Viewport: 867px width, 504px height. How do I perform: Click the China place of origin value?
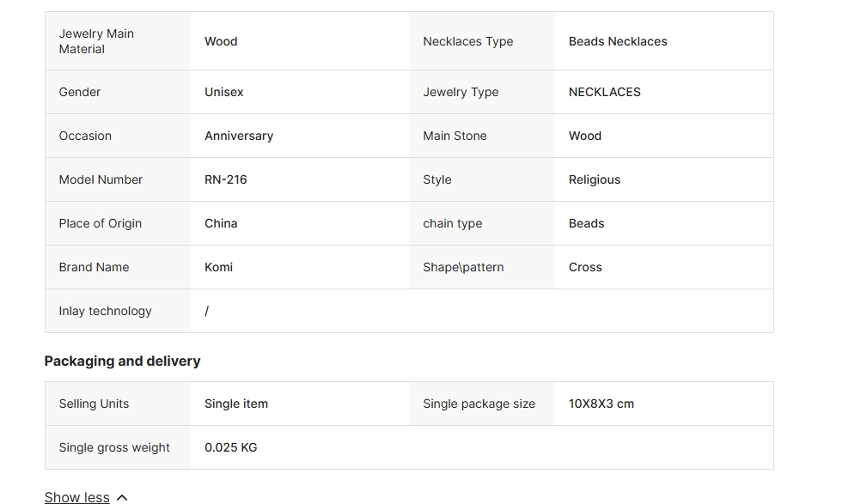pos(221,223)
